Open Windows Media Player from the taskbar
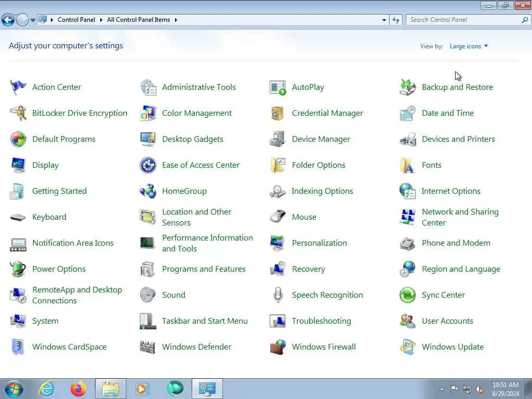 pyautogui.click(x=142, y=389)
